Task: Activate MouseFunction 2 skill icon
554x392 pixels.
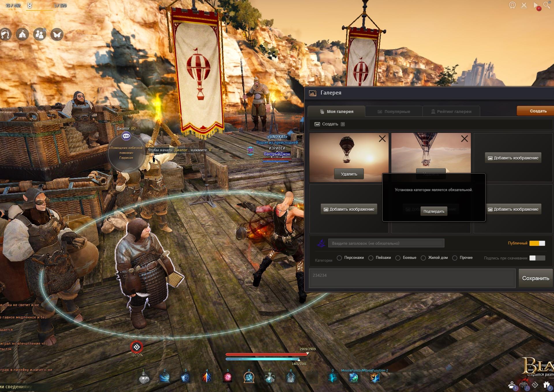Action: pos(375,377)
